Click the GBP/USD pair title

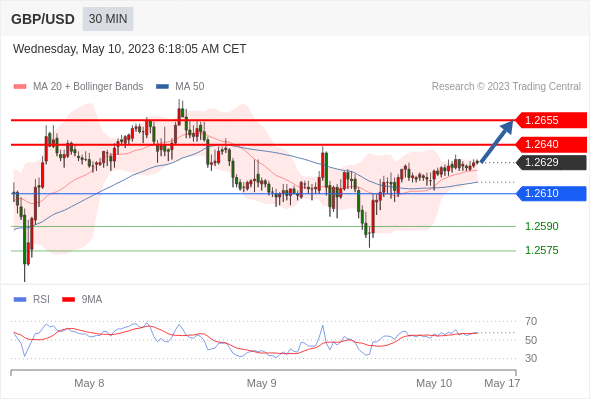[43, 19]
